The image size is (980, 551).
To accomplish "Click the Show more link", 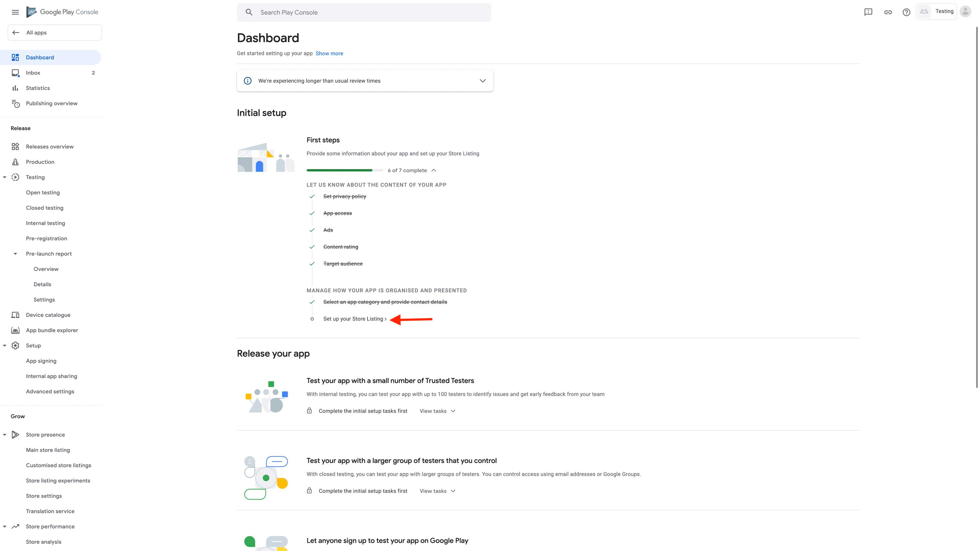I will click(x=329, y=54).
